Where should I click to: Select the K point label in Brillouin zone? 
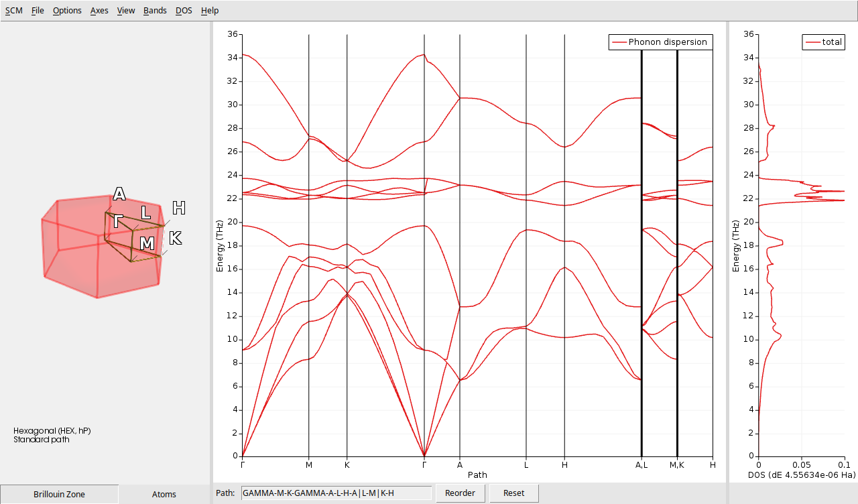click(175, 238)
